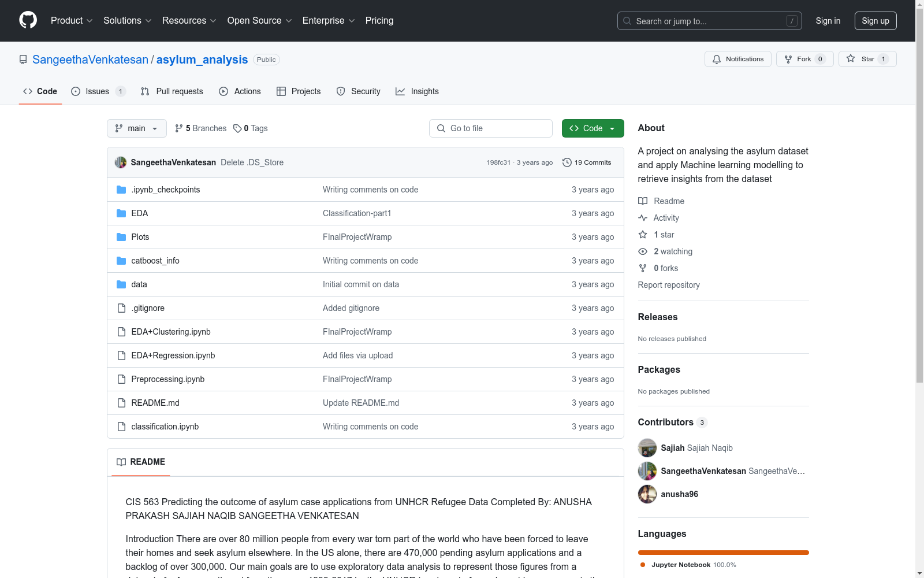This screenshot has height=578, width=924.
Task: Open the 19 Commits history link
Action: pos(587,162)
